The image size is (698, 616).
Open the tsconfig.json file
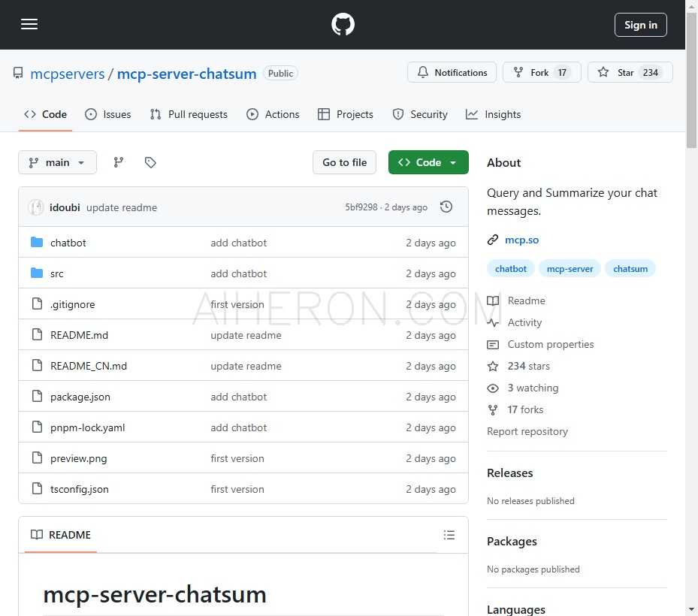[x=79, y=489]
